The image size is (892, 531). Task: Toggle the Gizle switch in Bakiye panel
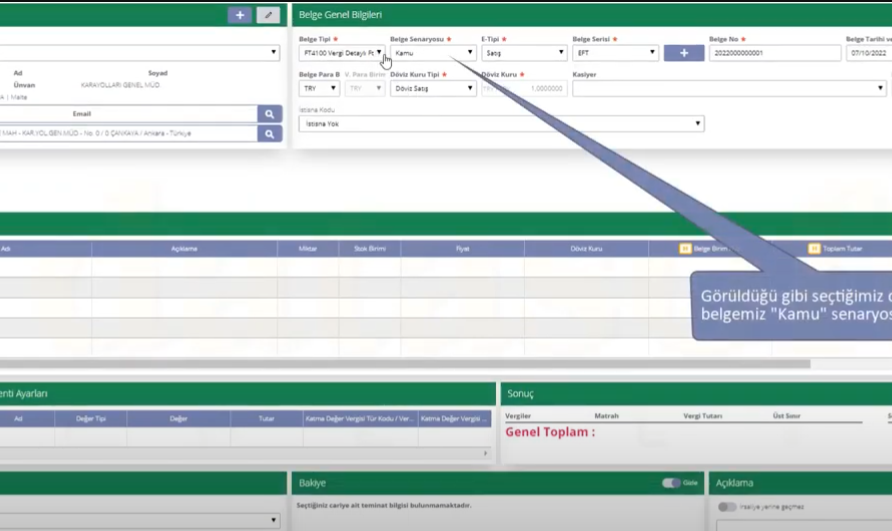coord(672,483)
